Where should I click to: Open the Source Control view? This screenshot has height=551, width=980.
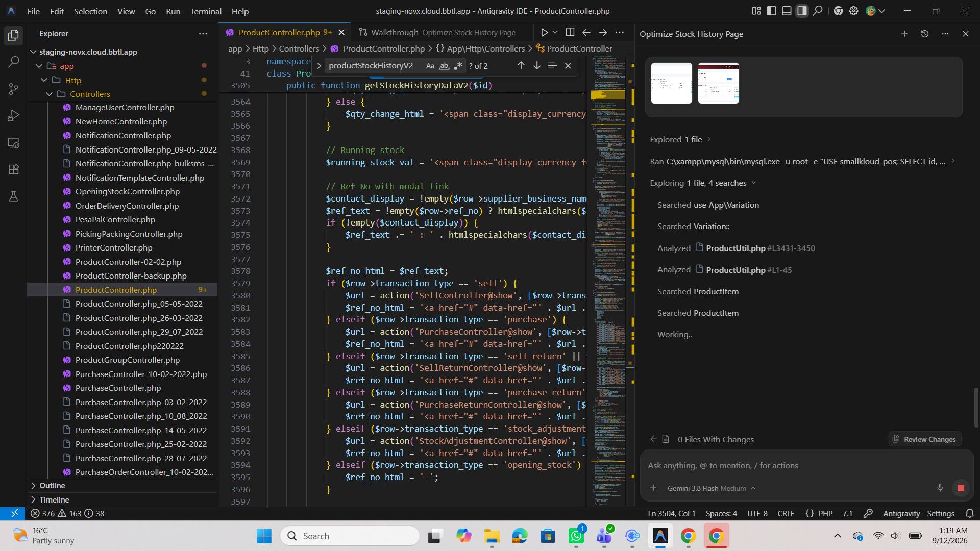click(x=14, y=89)
